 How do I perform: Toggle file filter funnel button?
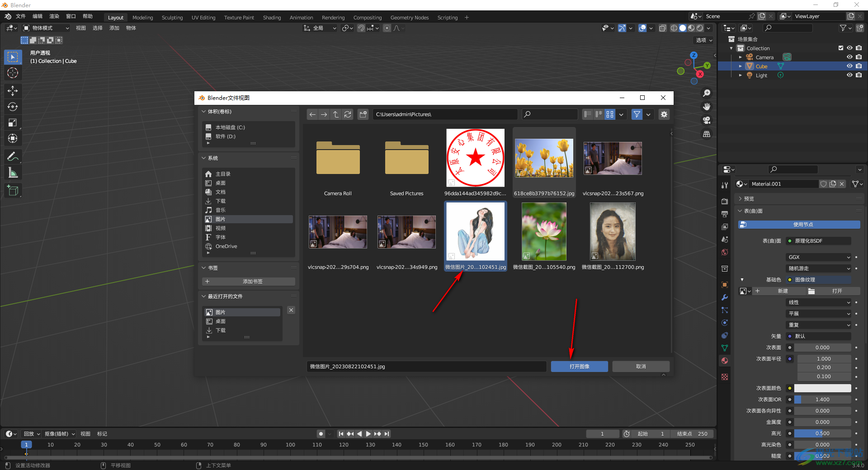(x=637, y=115)
